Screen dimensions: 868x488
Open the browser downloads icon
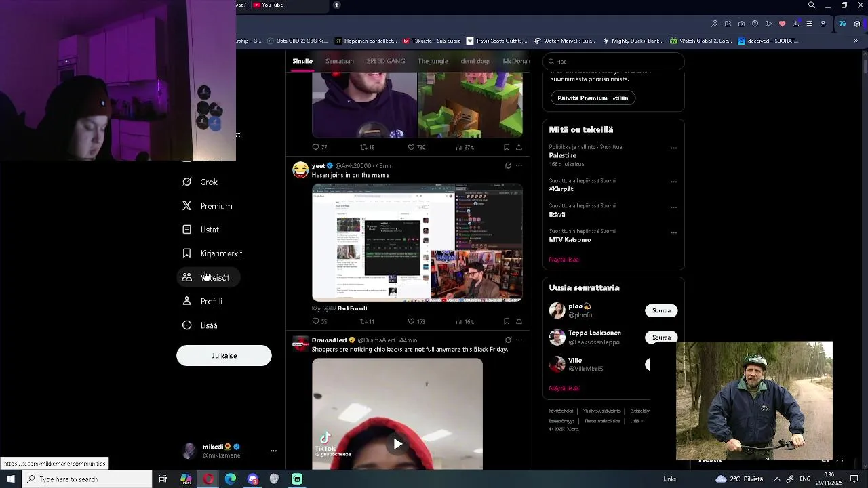tap(795, 24)
